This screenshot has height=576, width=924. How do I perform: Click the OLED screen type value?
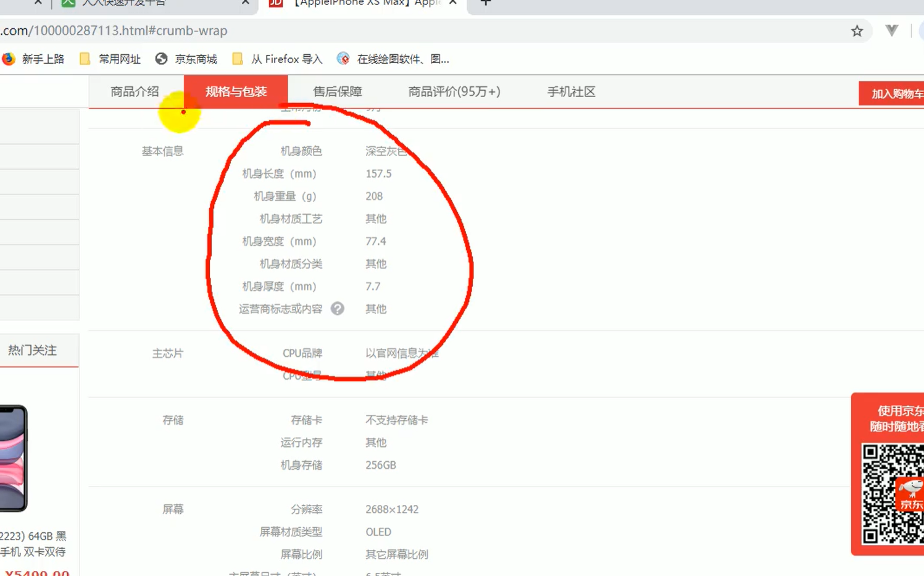(x=378, y=532)
